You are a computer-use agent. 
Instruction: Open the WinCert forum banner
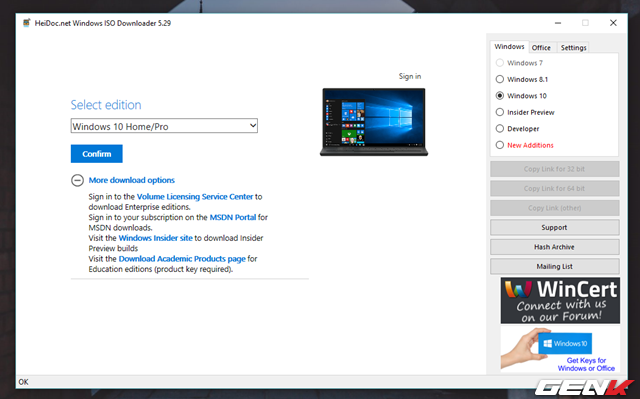560,301
